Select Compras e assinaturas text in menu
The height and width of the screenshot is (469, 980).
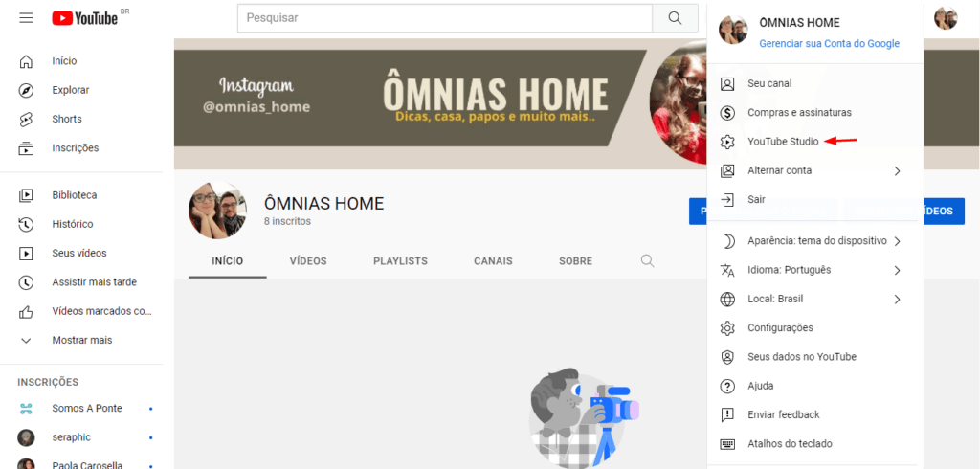click(x=799, y=113)
